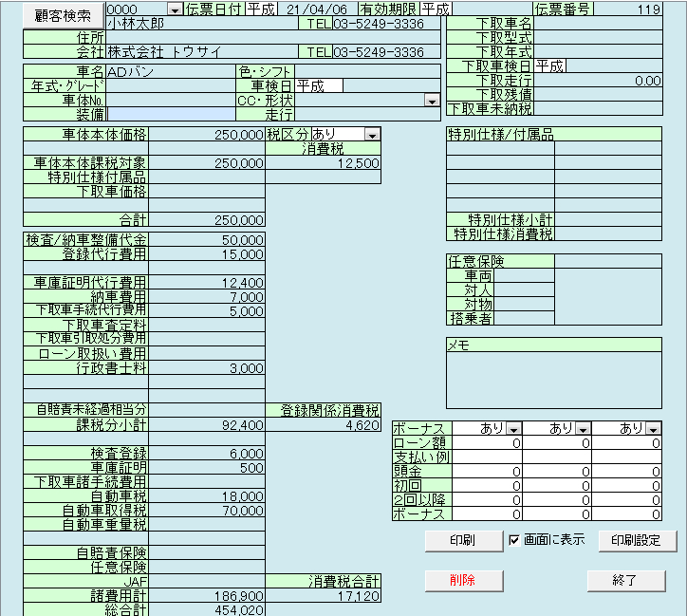Screen dimensions: 687x616
Task: Toggle the 画面に表示 checkbox
Action: click(514, 540)
